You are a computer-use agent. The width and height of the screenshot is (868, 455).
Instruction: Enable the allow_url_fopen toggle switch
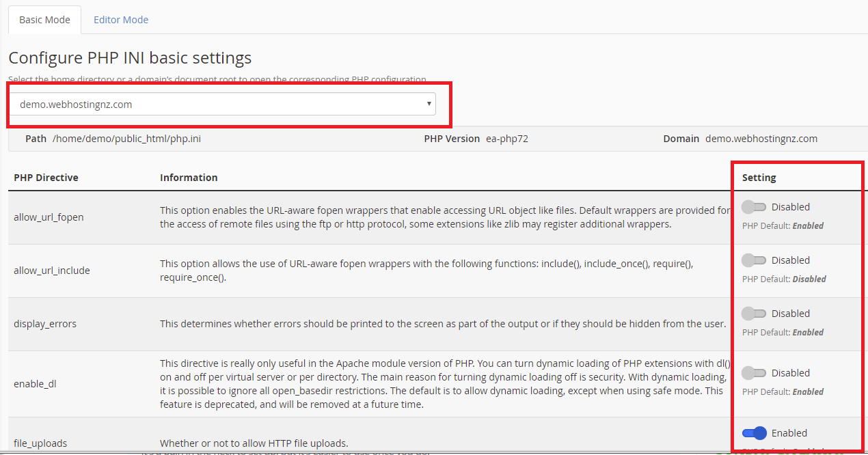pyautogui.click(x=754, y=207)
